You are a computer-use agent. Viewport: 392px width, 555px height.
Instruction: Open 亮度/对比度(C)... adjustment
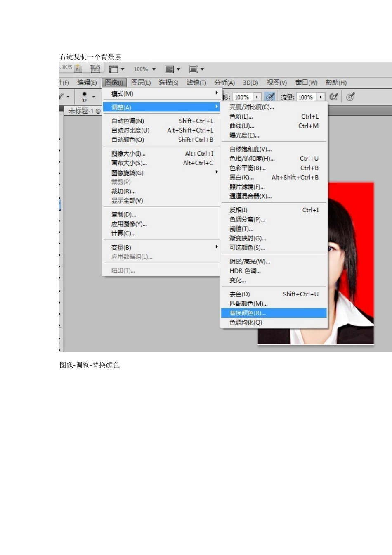274,107
